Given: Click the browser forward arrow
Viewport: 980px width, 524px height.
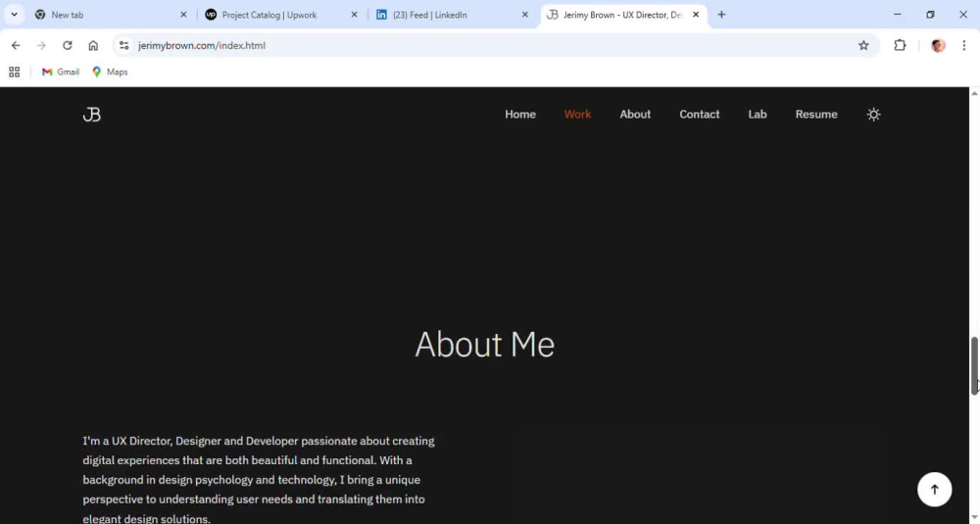Looking at the screenshot, I should 41,46.
